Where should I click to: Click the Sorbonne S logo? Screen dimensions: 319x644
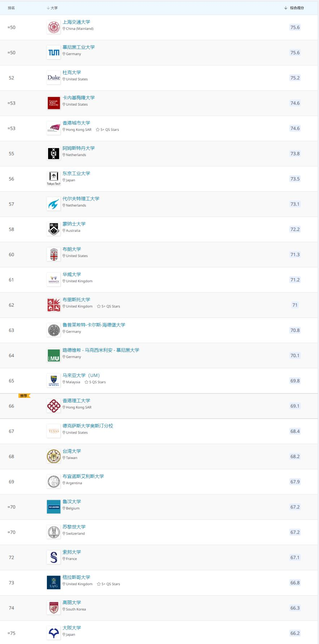pos(54,557)
